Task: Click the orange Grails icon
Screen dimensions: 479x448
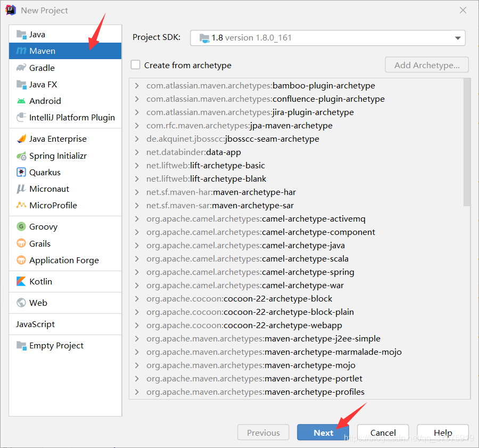Action: pyautogui.click(x=21, y=243)
